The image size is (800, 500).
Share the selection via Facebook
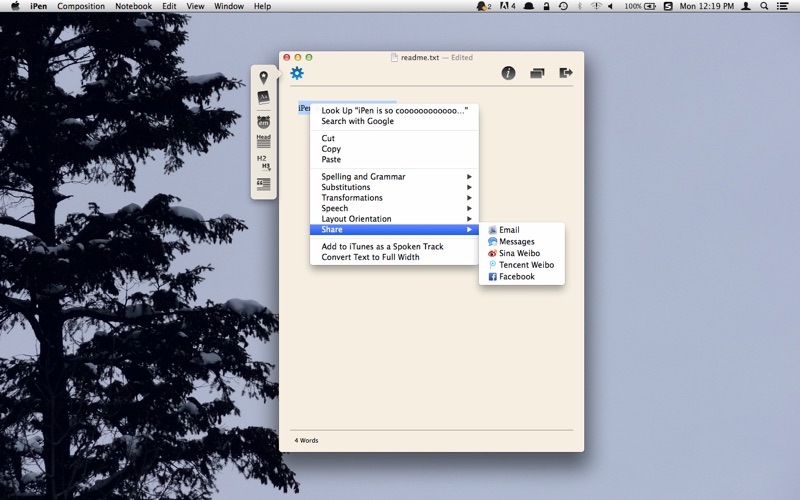click(516, 277)
